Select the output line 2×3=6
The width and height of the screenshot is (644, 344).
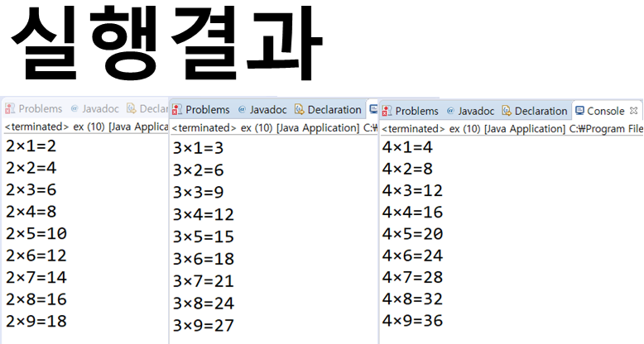click(31, 190)
